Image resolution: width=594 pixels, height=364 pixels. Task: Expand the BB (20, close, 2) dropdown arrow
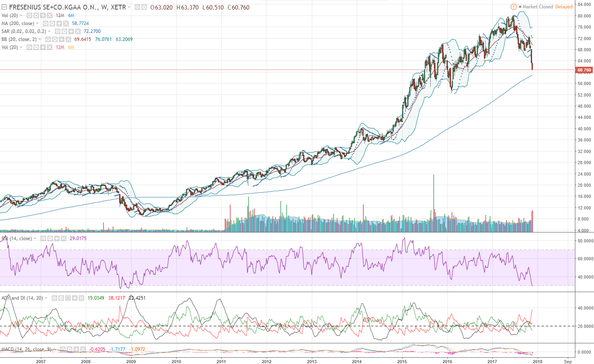coord(40,39)
